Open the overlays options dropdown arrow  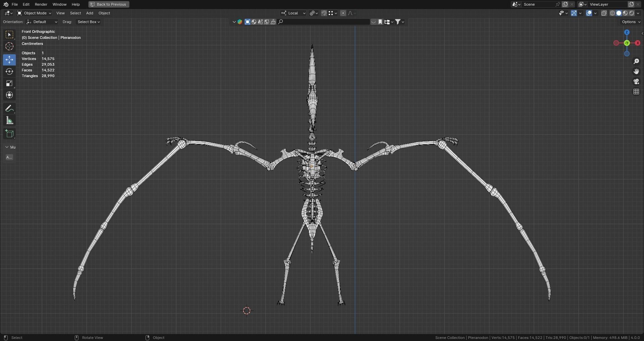point(595,13)
